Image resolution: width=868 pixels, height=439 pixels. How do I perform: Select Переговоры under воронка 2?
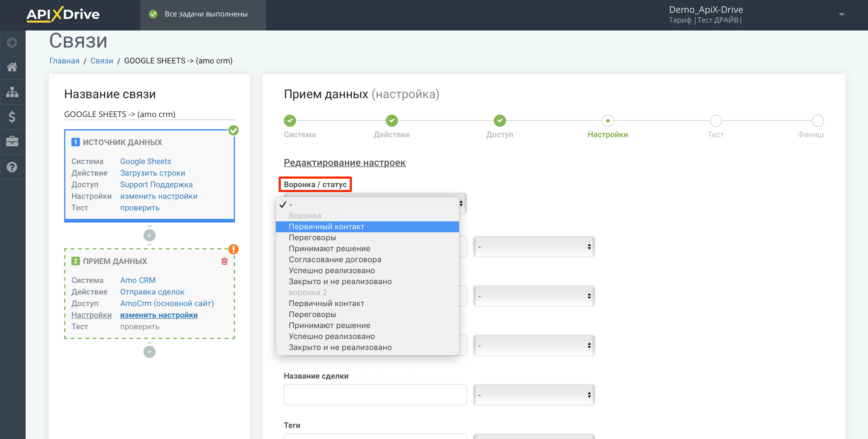point(367,314)
